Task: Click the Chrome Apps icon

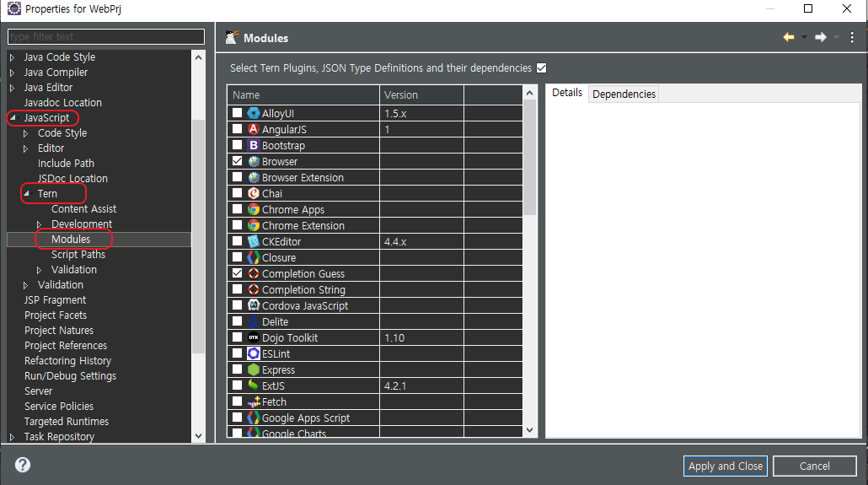Action: [254, 209]
